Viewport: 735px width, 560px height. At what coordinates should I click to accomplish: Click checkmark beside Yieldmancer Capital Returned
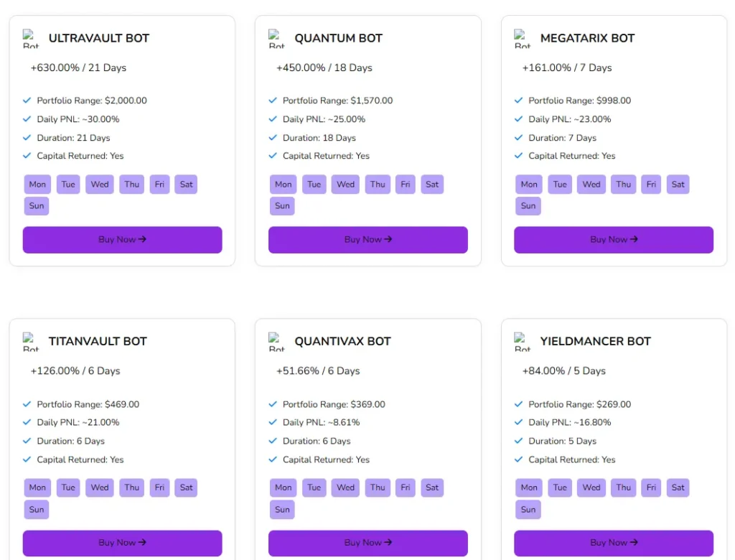click(519, 459)
